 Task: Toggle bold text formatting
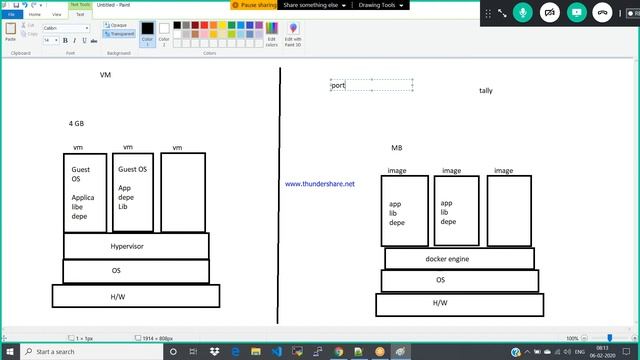[65, 40]
